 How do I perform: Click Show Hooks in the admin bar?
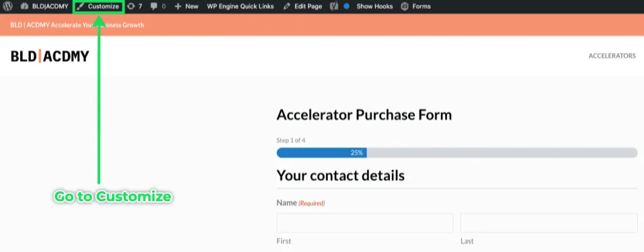[375, 6]
